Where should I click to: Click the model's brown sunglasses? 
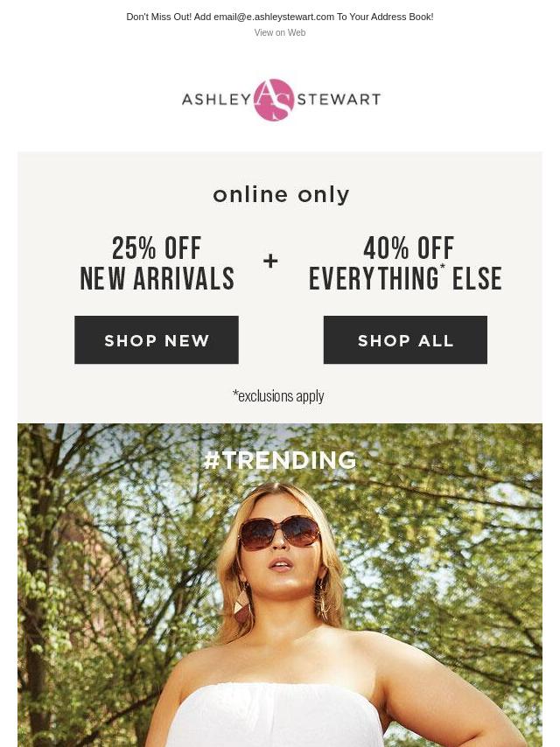tap(279, 532)
